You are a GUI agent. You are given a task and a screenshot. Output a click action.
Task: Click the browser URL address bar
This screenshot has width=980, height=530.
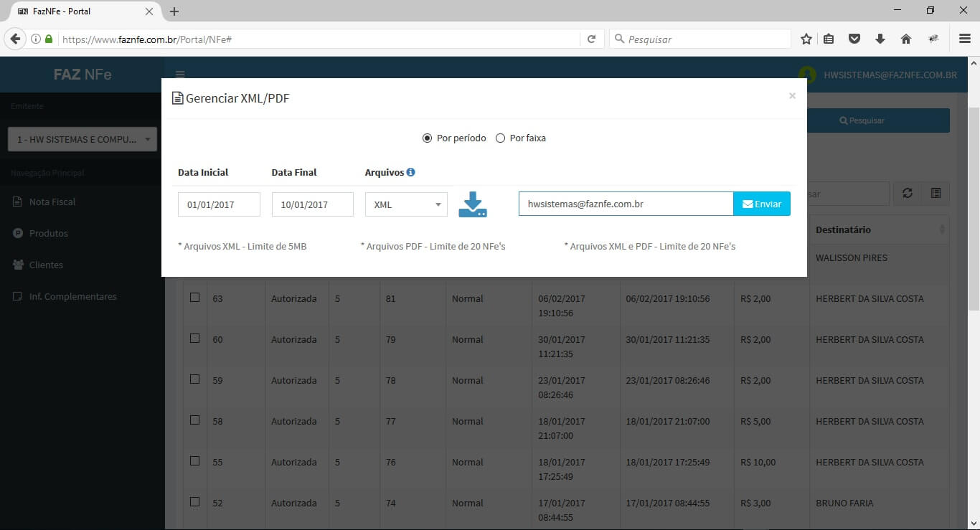319,39
